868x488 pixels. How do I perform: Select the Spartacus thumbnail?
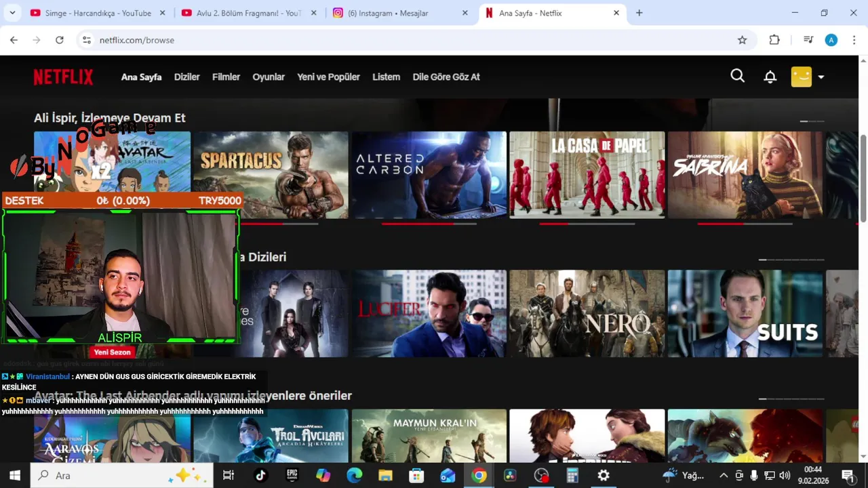coord(271,175)
